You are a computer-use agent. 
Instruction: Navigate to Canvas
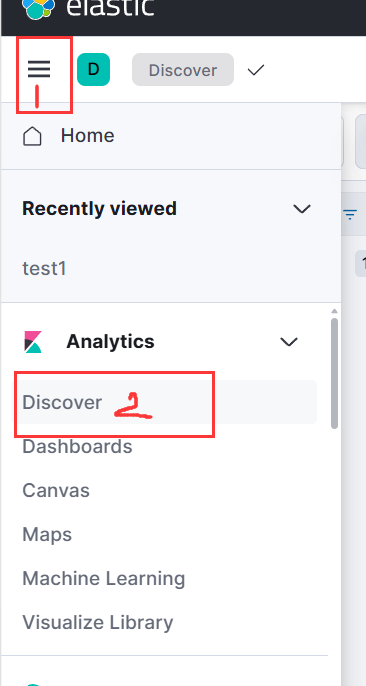click(x=56, y=490)
